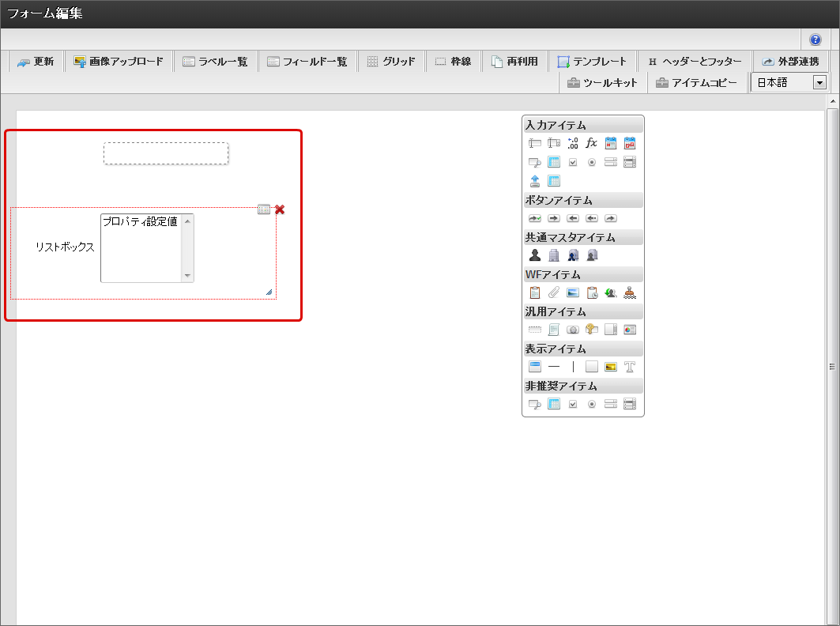Open 画像アップロード image upload
This screenshot has width=840, height=626.
119,61
